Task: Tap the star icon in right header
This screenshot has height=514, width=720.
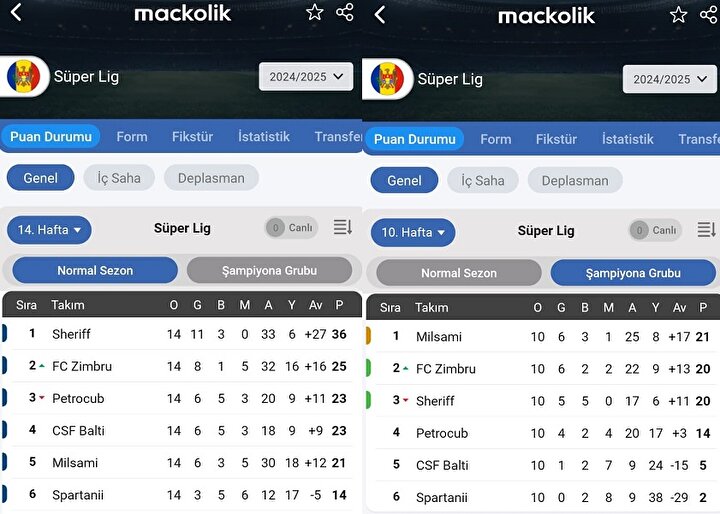Action: pyautogui.click(x=678, y=15)
